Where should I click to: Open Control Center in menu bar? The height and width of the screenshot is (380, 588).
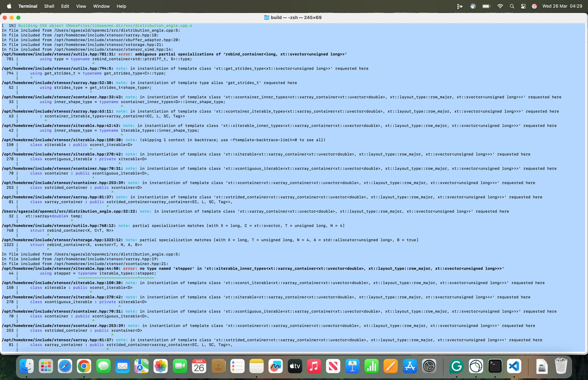point(523,6)
